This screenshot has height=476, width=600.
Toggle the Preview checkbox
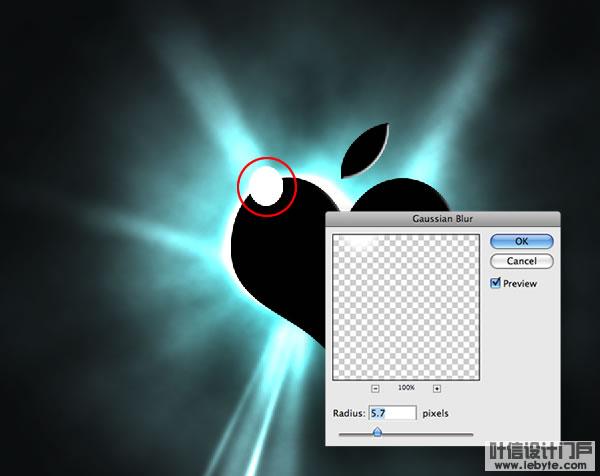pos(495,283)
